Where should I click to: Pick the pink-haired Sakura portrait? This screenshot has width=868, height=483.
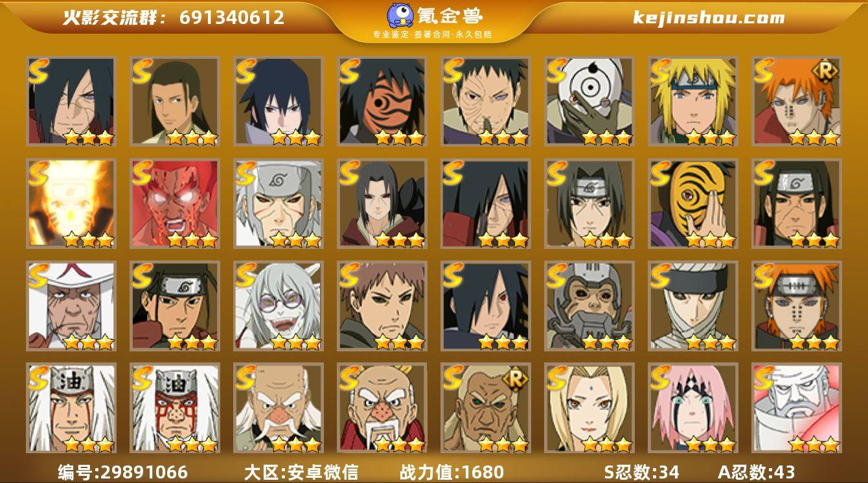[693, 408]
